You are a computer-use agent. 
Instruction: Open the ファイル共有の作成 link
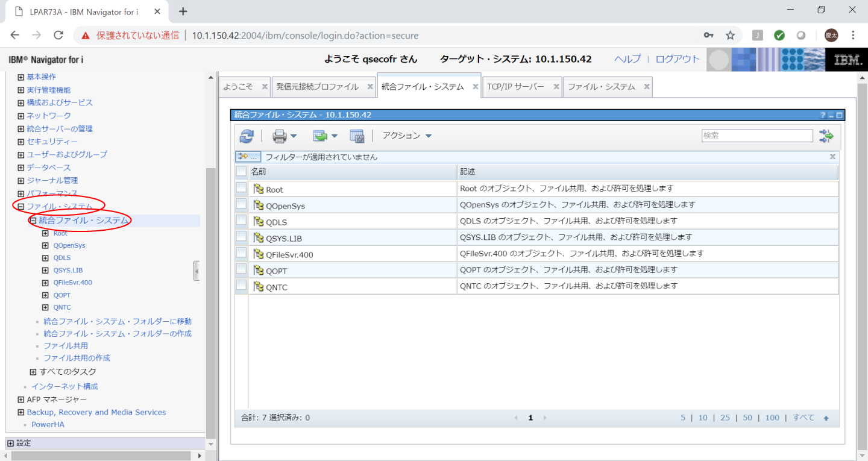click(x=77, y=358)
